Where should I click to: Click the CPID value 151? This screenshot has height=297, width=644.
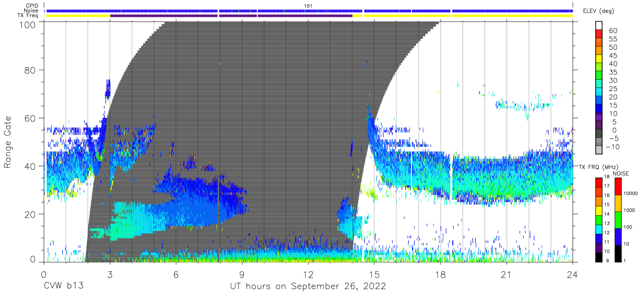click(x=308, y=5)
